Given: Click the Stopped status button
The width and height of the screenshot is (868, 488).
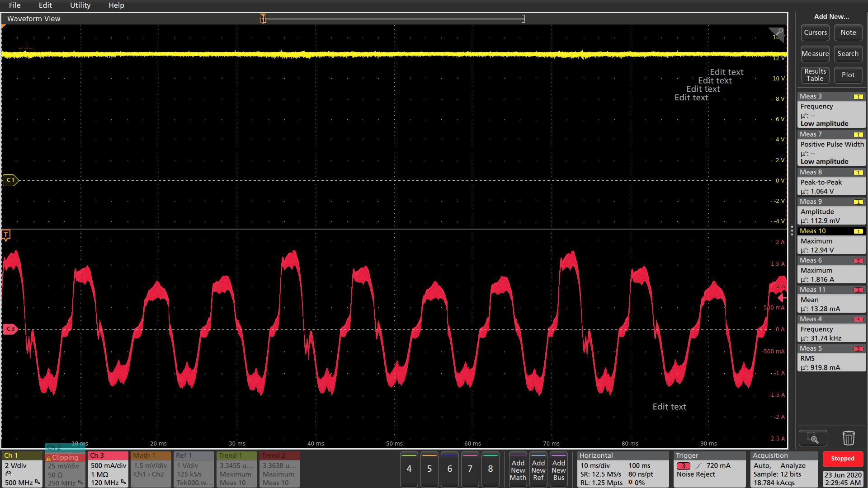Looking at the screenshot, I should click(x=843, y=459).
